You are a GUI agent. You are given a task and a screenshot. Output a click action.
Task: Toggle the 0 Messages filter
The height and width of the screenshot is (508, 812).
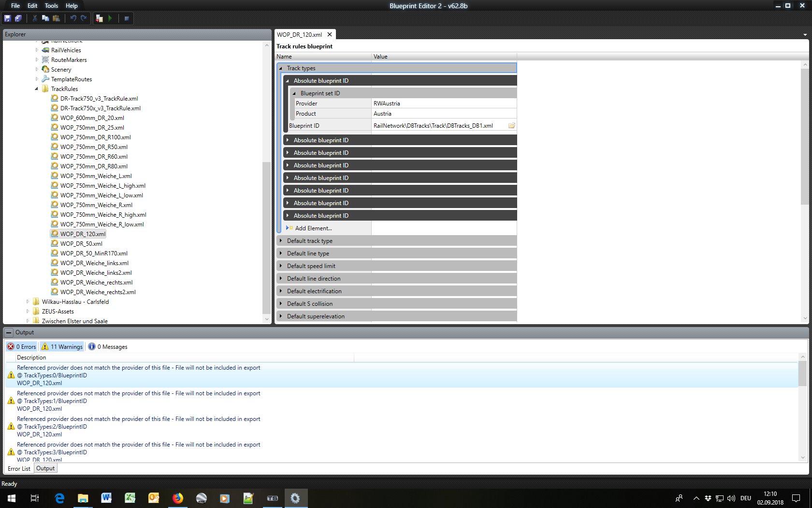coord(108,346)
